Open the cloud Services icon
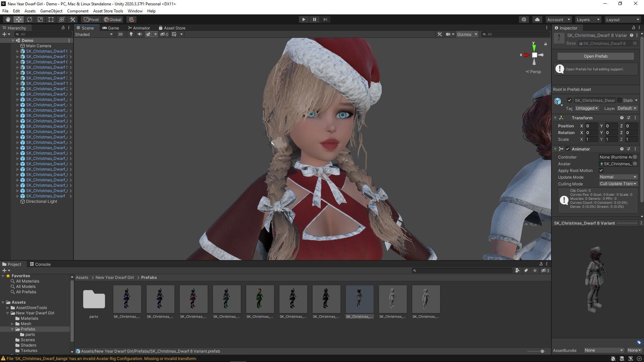644x362 pixels. pos(537,19)
